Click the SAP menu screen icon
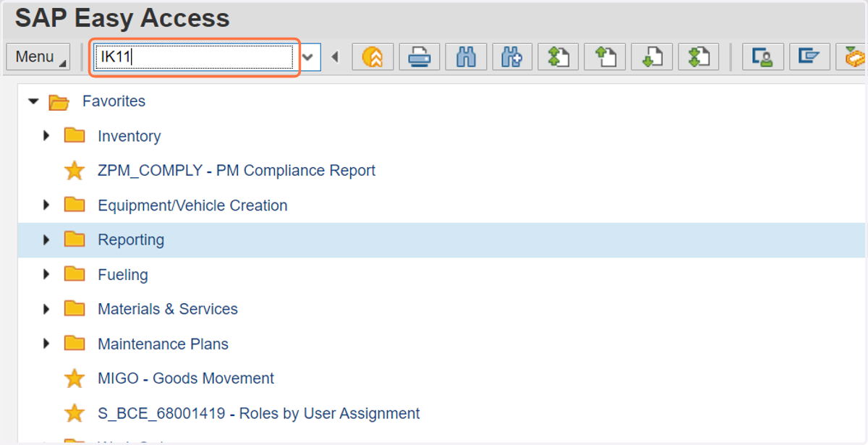This screenshot has height=445, width=868. pos(809,56)
